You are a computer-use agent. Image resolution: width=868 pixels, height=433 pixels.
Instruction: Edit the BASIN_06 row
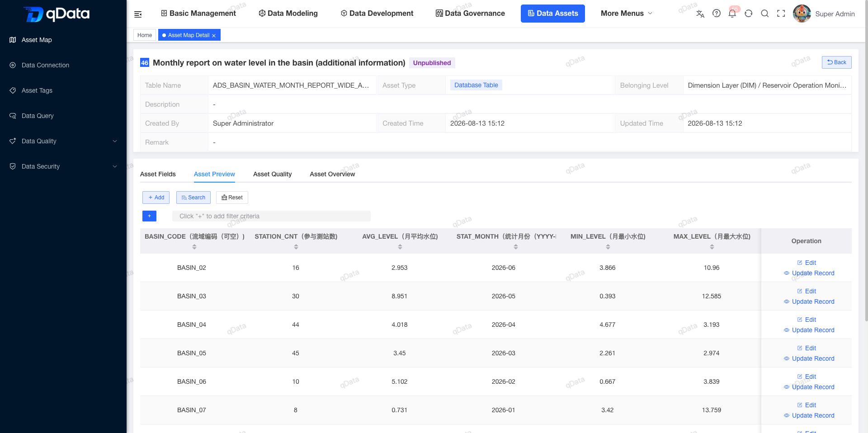tap(807, 377)
